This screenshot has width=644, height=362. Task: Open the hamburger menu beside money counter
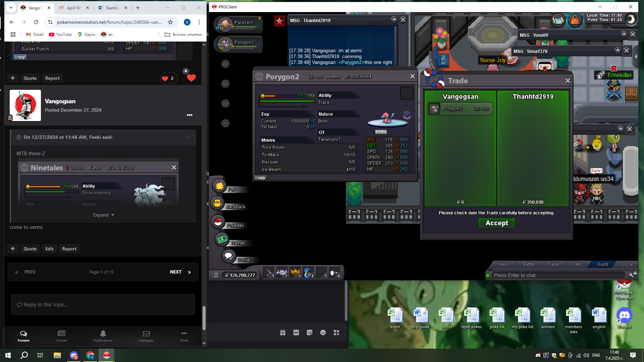click(x=215, y=275)
